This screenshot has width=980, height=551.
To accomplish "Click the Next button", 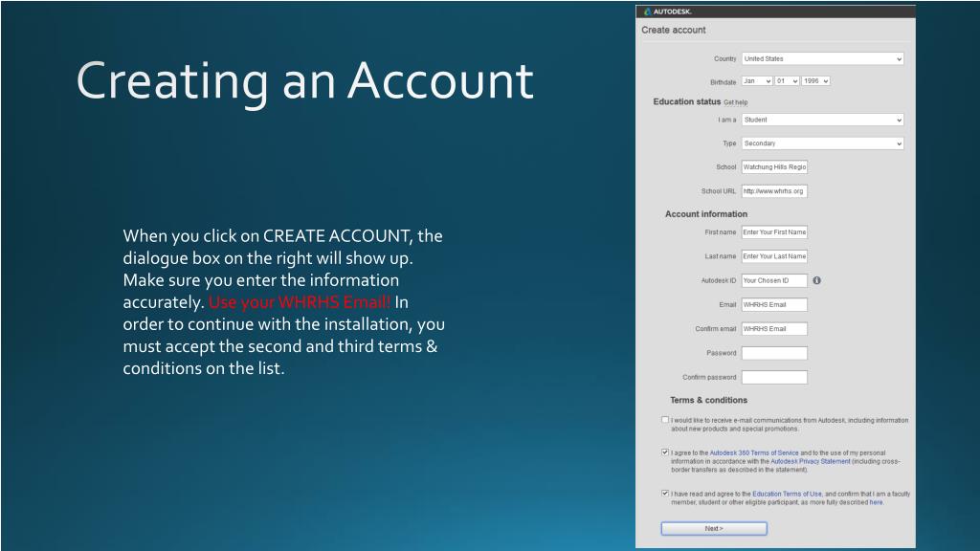I will tap(714, 528).
